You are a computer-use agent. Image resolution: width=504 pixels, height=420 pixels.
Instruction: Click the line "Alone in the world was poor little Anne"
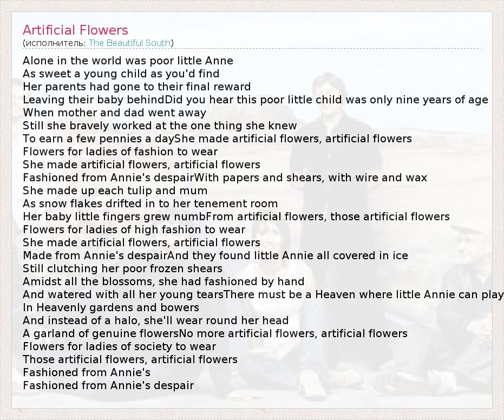(128, 61)
